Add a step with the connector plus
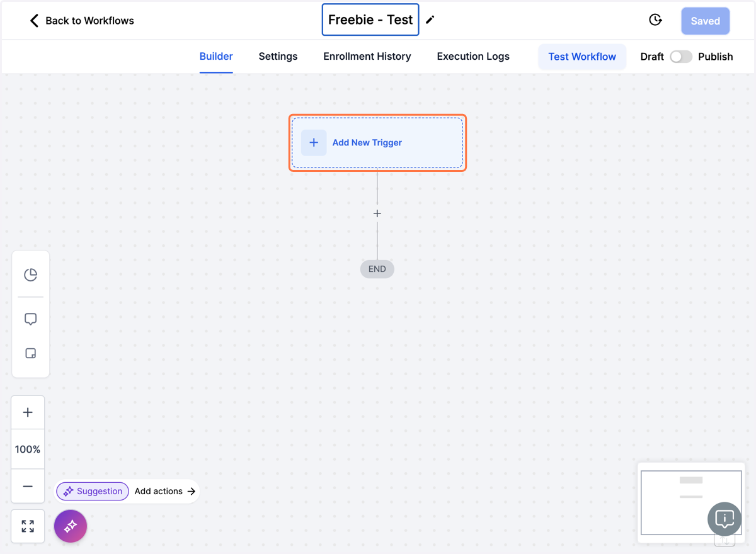The height and width of the screenshot is (554, 756). click(377, 213)
